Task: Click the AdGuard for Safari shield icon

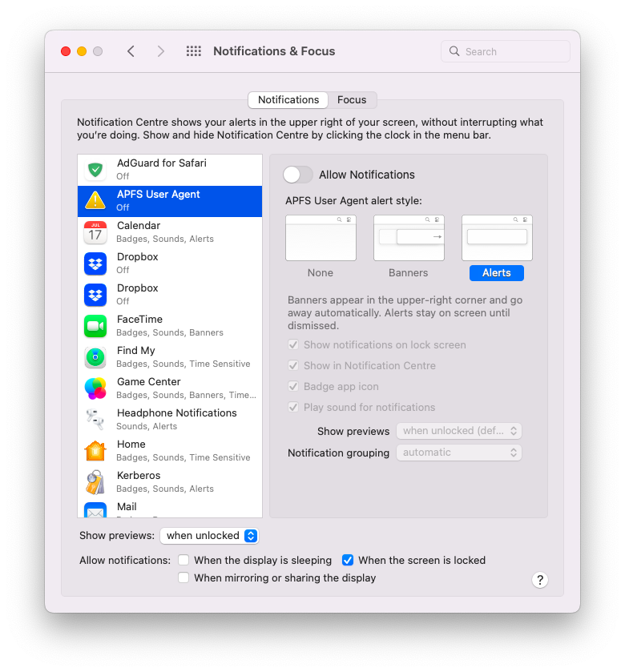Action: click(x=95, y=170)
